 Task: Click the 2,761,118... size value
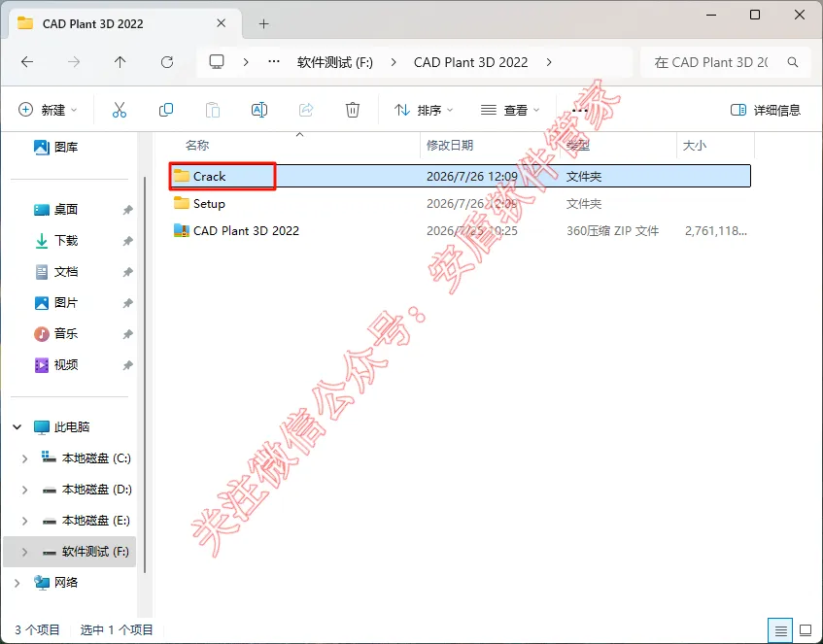tap(716, 230)
